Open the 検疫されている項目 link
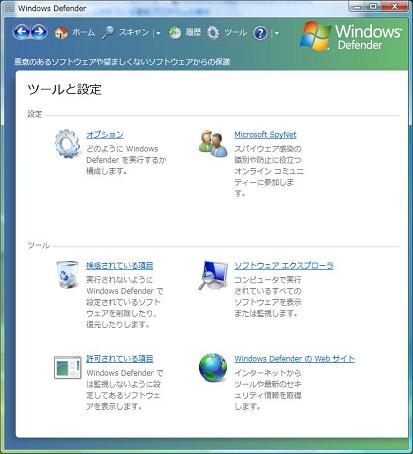The image size is (413, 454). click(x=120, y=266)
